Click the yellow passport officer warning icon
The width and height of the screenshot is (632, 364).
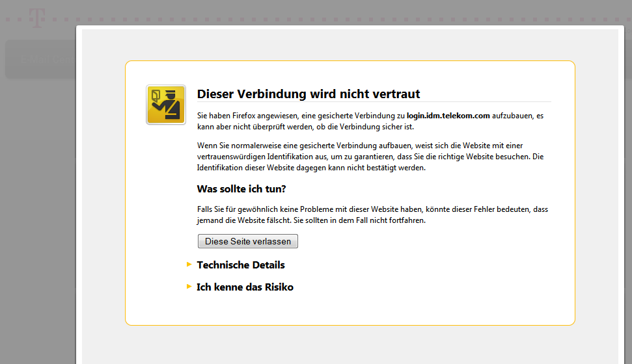click(x=166, y=105)
